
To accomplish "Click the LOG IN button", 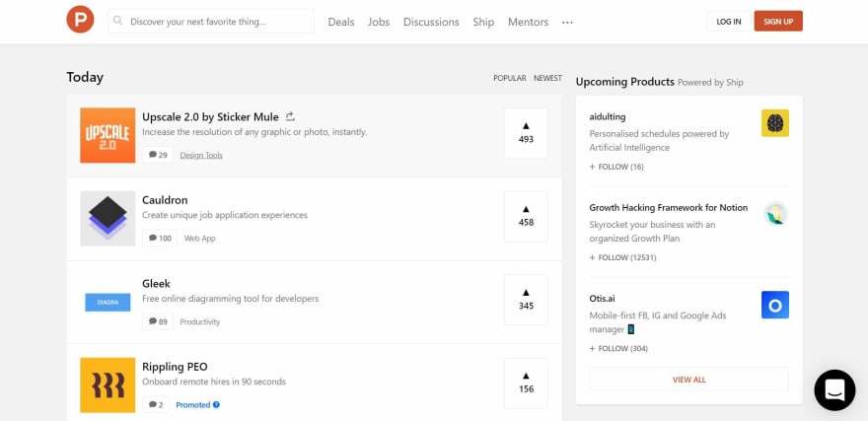I will click(729, 22).
